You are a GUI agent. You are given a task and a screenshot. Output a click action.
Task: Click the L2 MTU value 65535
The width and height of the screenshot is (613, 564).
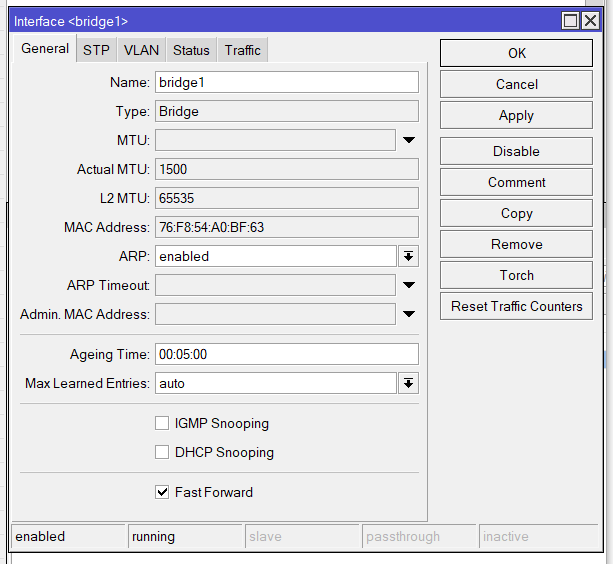coord(287,198)
